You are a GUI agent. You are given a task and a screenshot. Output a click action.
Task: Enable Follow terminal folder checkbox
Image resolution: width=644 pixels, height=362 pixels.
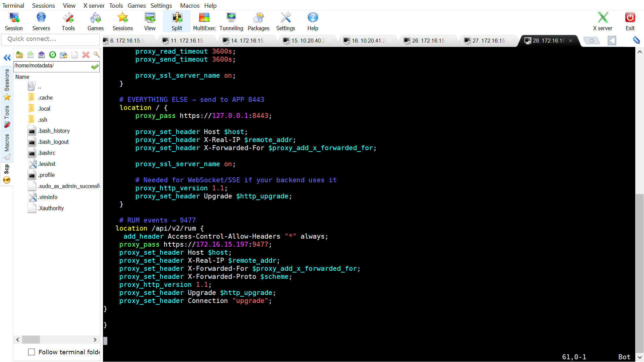click(32, 352)
